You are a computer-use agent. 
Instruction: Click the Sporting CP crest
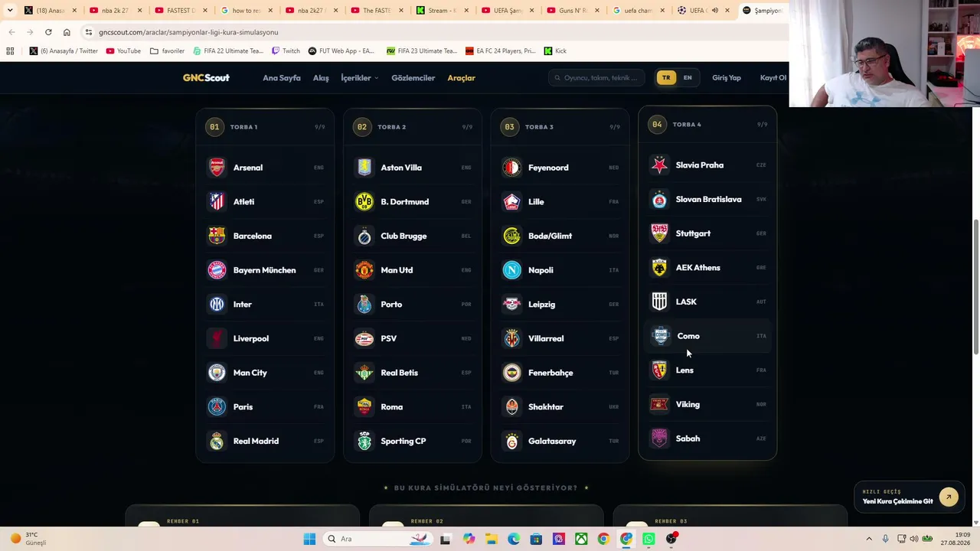coord(364,441)
